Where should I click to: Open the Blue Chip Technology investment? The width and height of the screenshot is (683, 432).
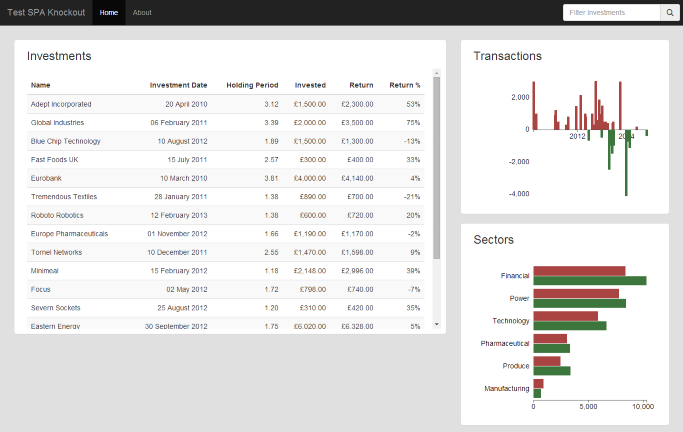coord(66,141)
